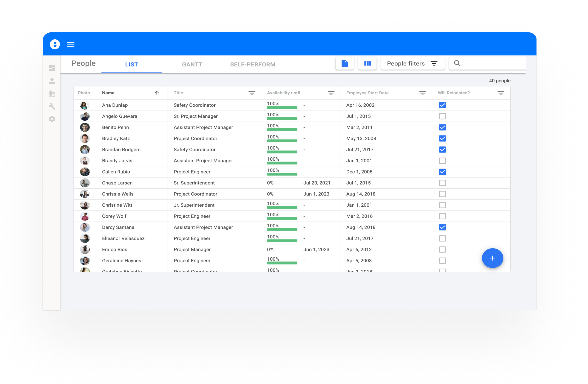Screen dimensions: 588x384
Task: Click the blue document export icon
Action: pyautogui.click(x=344, y=63)
